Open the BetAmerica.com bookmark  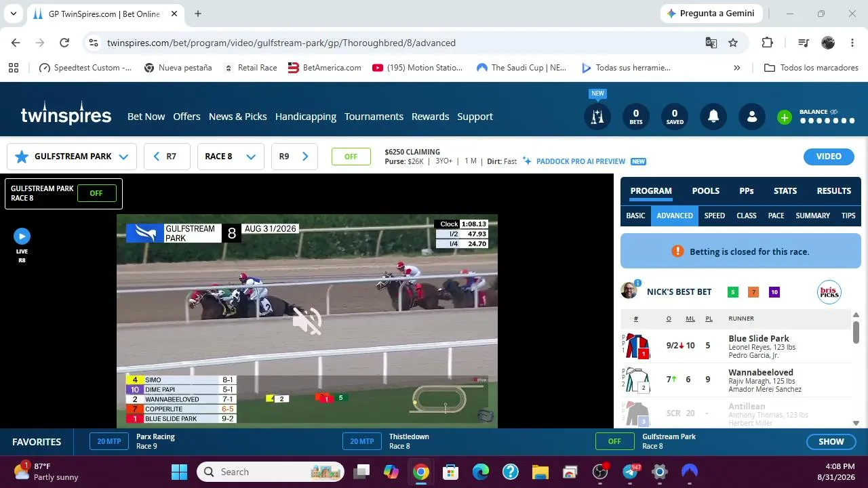(x=324, y=68)
